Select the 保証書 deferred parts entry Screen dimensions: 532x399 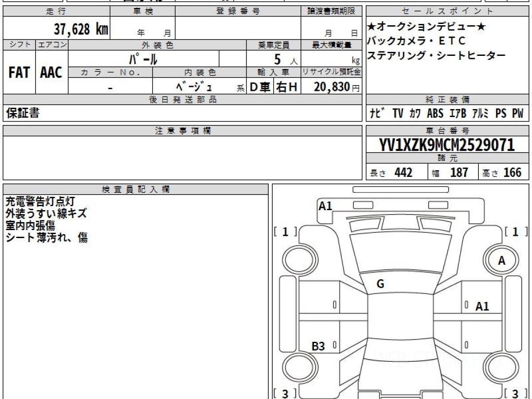[x=22, y=113]
